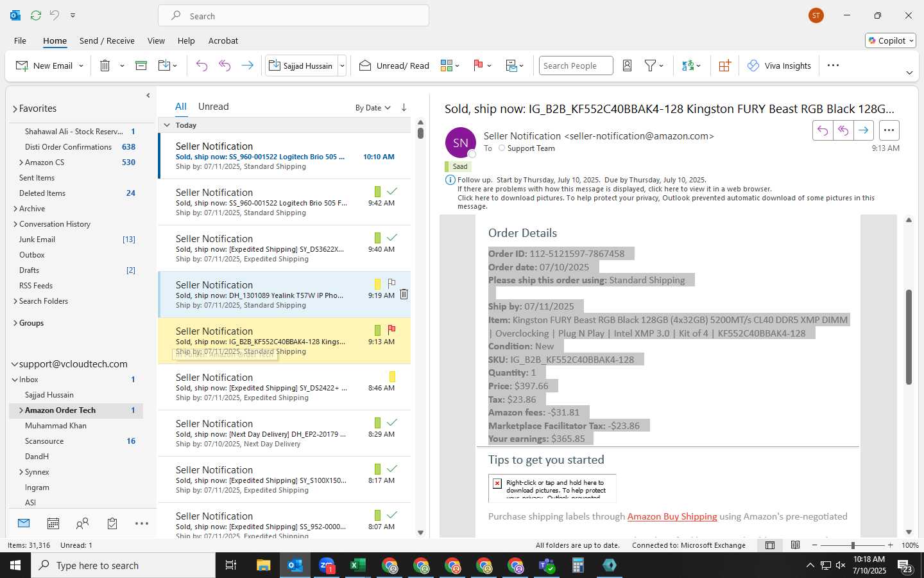Open the Address Book icon
The height and width of the screenshot is (578, 924).
[x=628, y=66]
